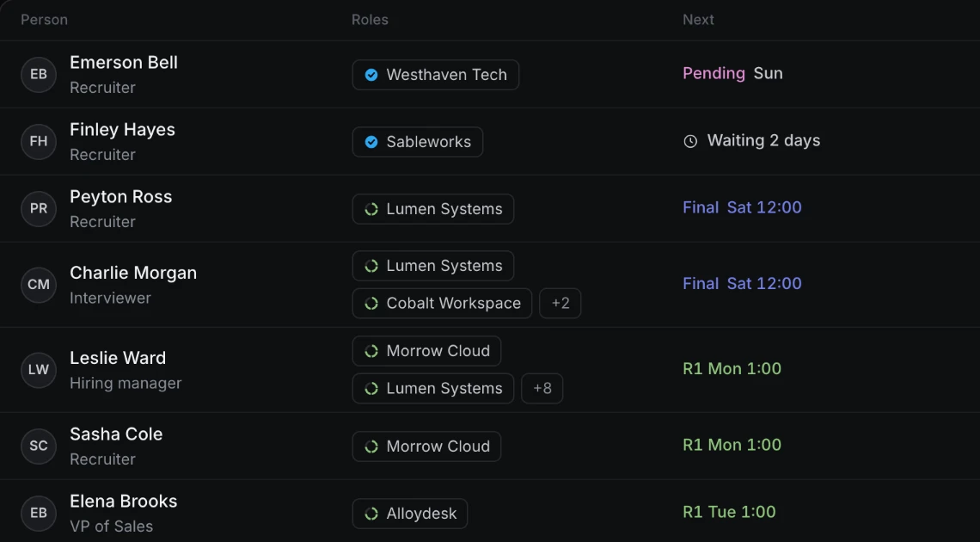Screen dimensions: 980x542
Task: Sort by the Roles column header
Action: pos(370,20)
